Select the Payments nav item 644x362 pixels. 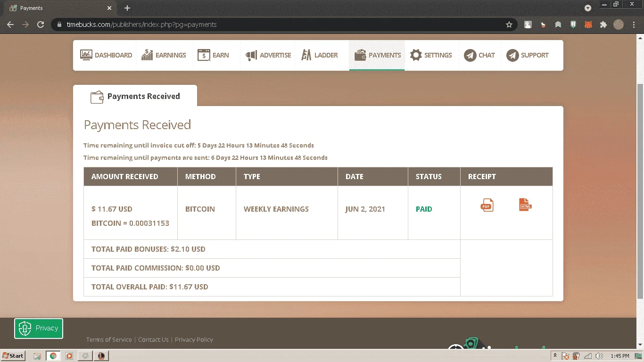coord(377,55)
